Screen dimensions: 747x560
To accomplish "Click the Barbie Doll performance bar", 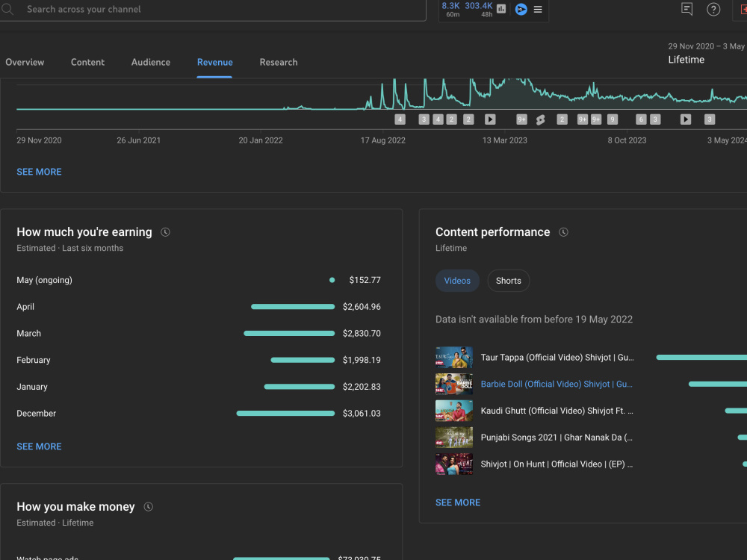I will (x=717, y=384).
